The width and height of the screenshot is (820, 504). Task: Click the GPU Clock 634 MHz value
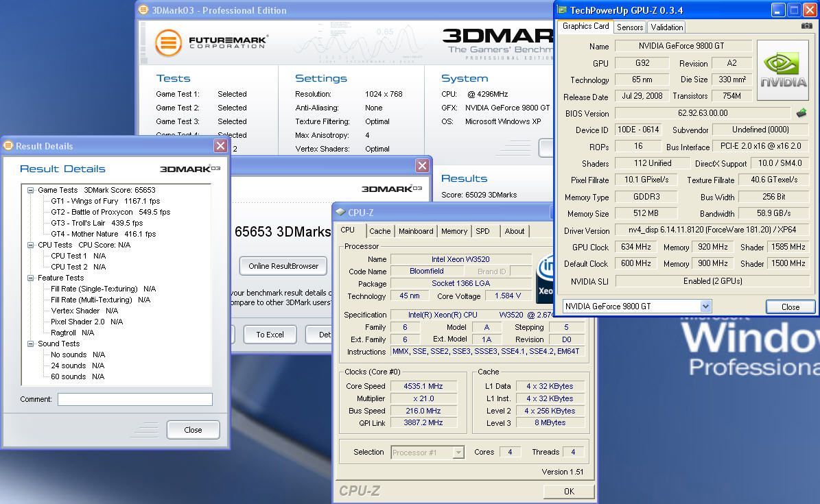click(x=636, y=247)
